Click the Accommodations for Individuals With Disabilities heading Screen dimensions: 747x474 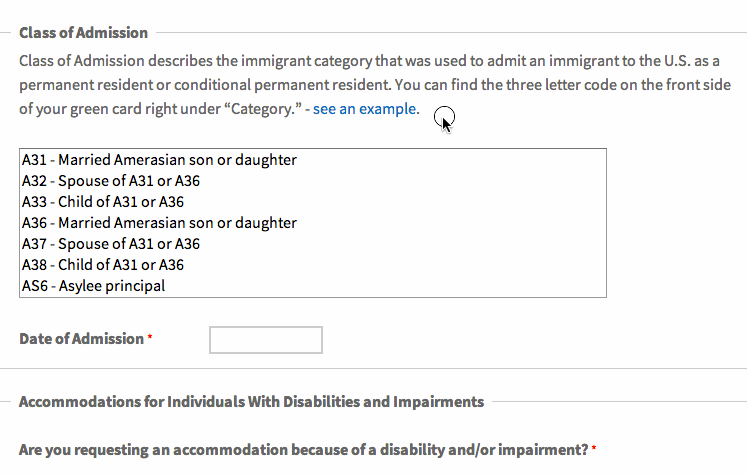(x=252, y=402)
